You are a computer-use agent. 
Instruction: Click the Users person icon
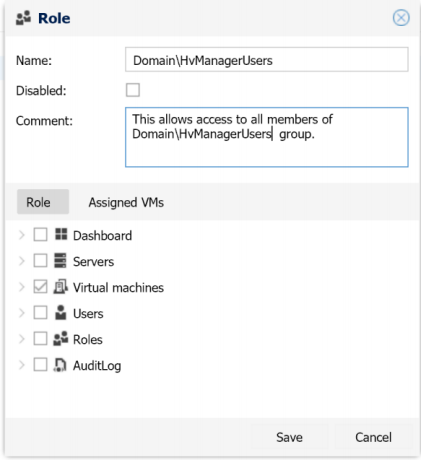[61, 313]
